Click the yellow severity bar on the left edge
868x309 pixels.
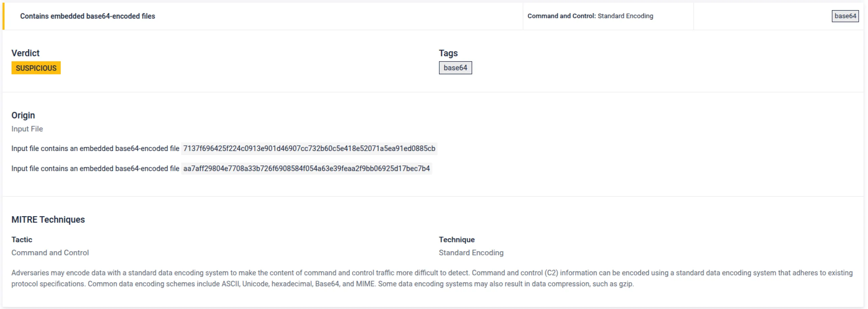click(3, 16)
